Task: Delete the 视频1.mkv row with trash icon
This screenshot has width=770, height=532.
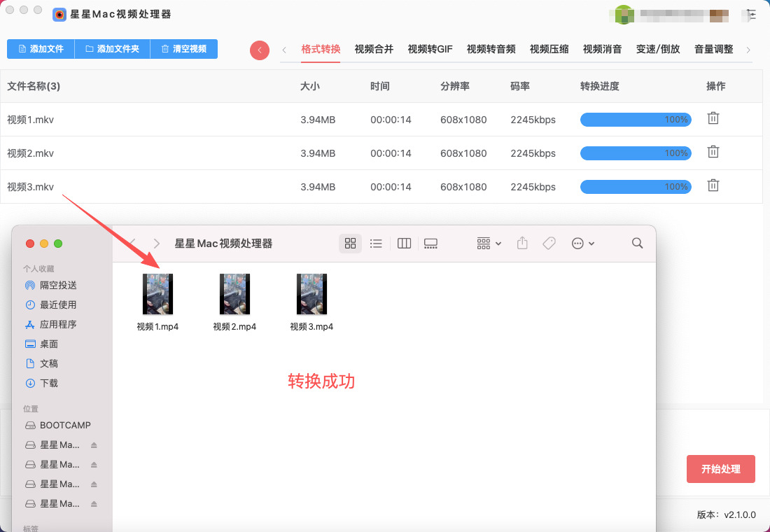Action: 713,118
